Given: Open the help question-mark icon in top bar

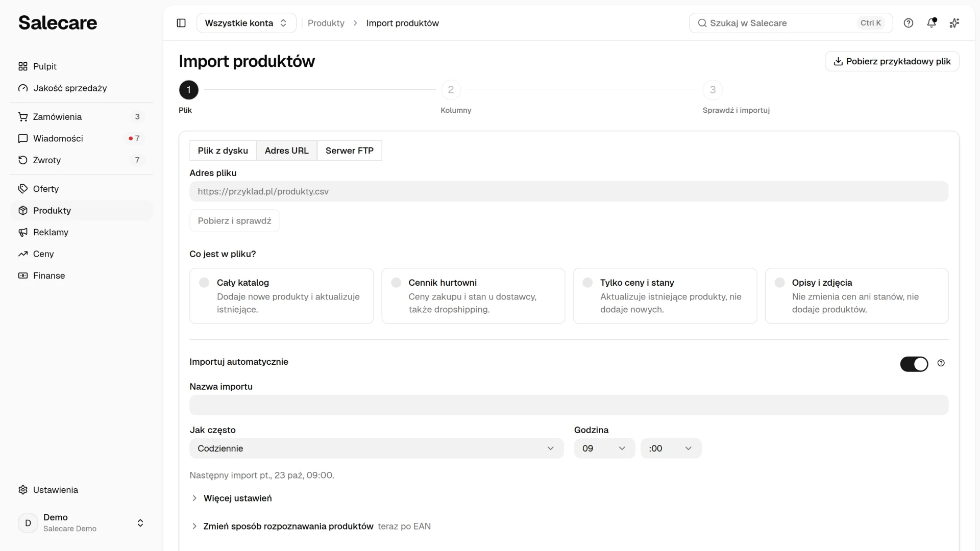Looking at the screenshot, I should pos(909,23).
